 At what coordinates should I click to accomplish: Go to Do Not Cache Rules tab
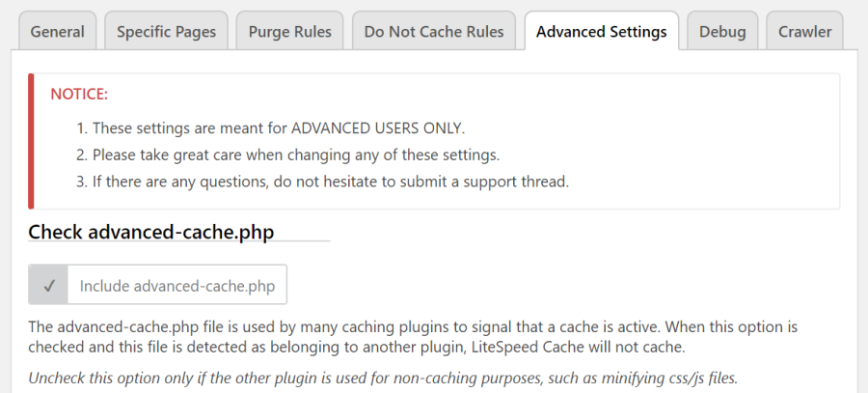coord(434,31)
